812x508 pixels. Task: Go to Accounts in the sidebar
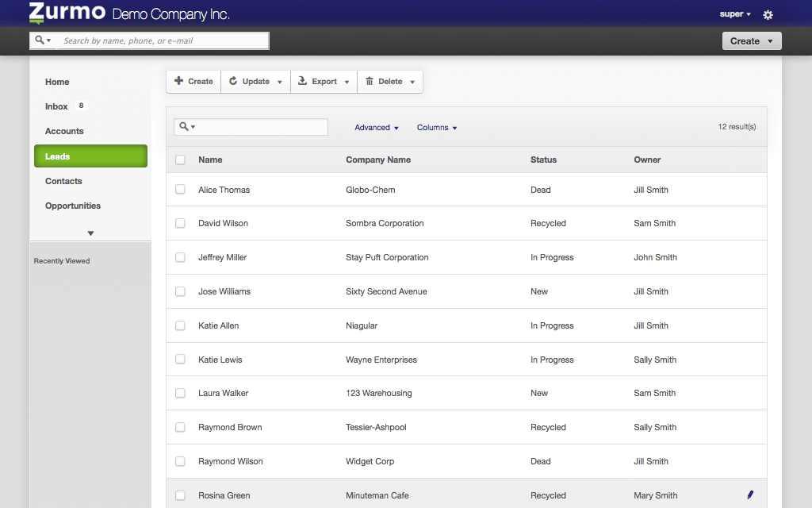(64, 131)
